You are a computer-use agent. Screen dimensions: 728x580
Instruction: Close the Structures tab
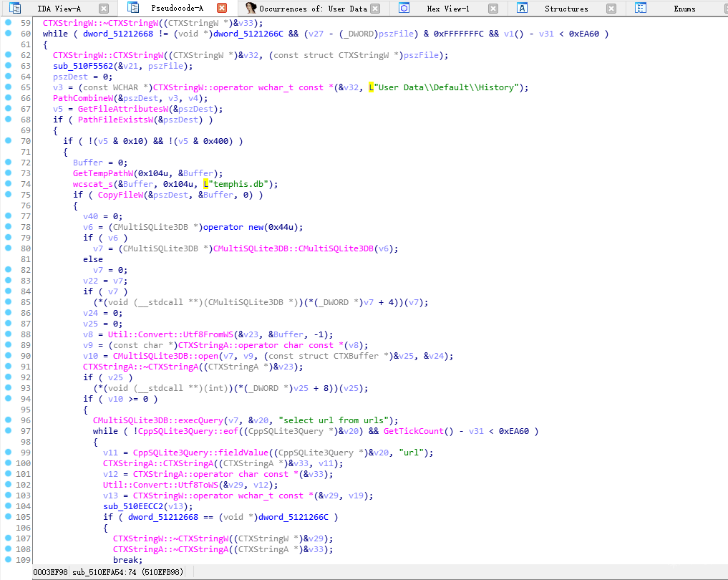[x=611, y=9]
